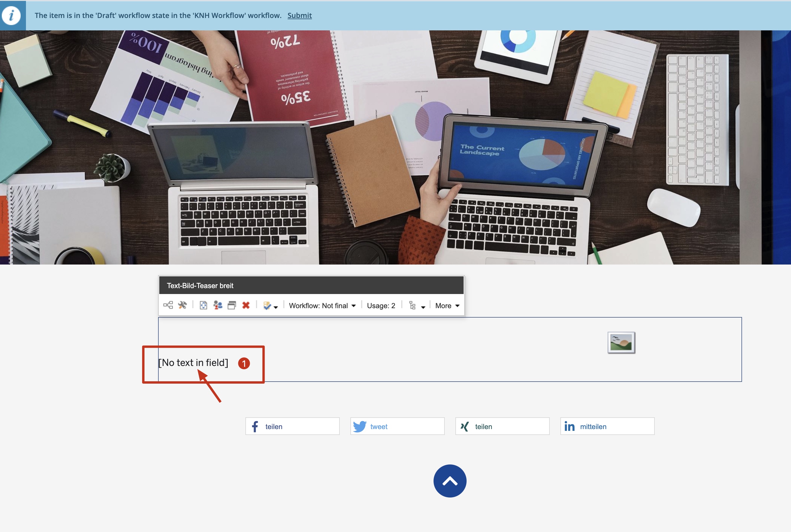Click the personalize users icon
791x532 pixels.
pos(218,305)
